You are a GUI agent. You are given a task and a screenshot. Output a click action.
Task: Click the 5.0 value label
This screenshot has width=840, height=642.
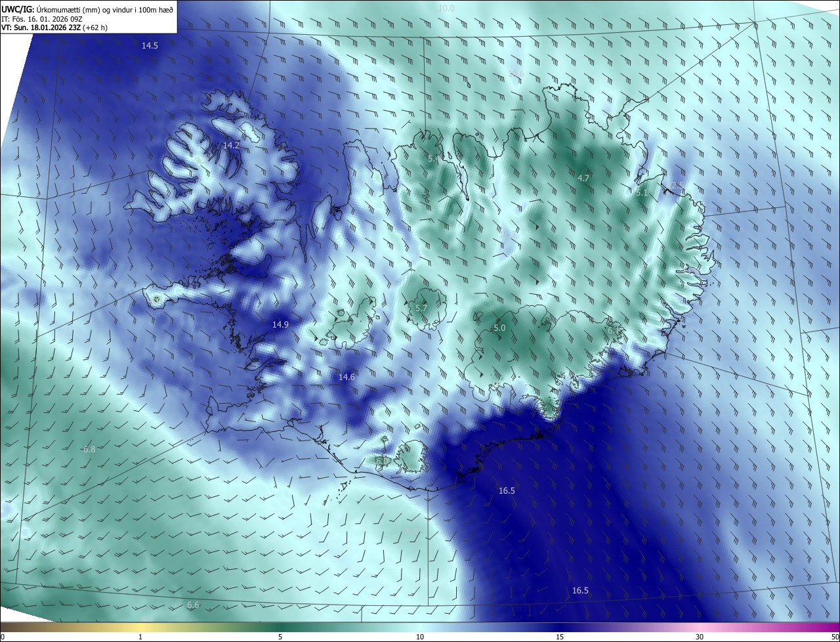point(499,328)
